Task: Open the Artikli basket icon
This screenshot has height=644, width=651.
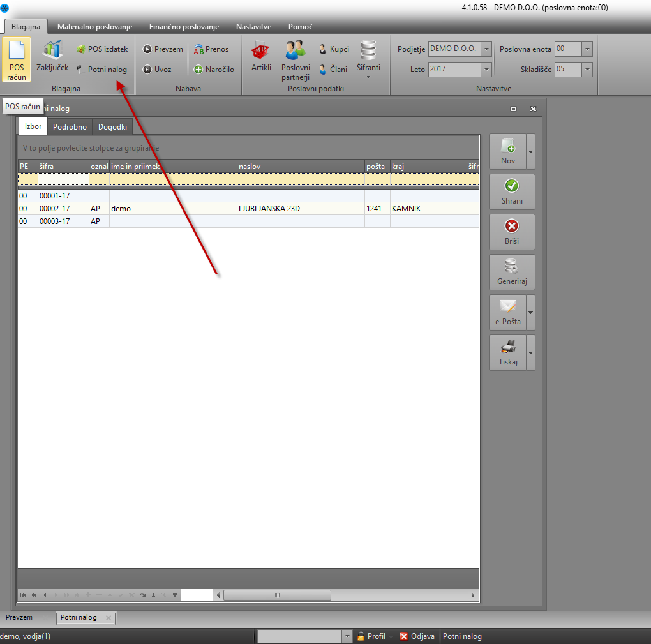Action: (261, 56)
